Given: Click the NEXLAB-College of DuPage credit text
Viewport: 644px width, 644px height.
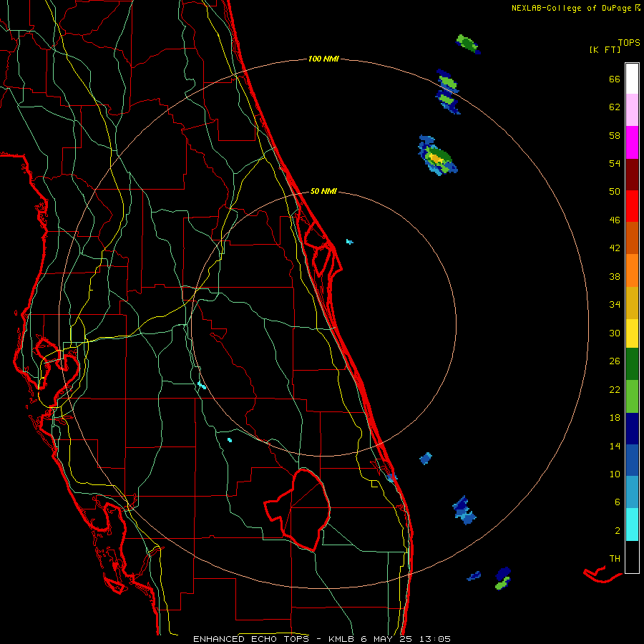Looking at the screenshot, I should [x=575, y=8].
